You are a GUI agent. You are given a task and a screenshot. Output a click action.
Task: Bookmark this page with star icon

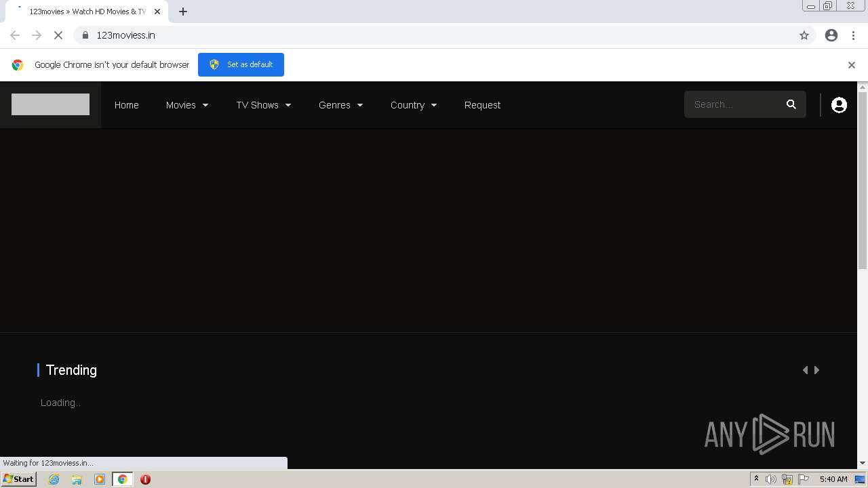click(x=804, y=35)
